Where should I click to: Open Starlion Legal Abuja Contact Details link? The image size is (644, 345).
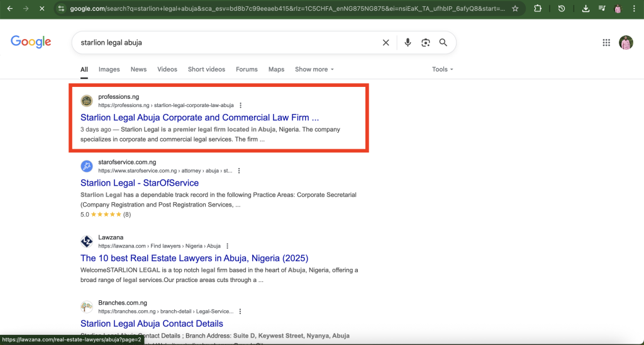[x=152, y=324]
